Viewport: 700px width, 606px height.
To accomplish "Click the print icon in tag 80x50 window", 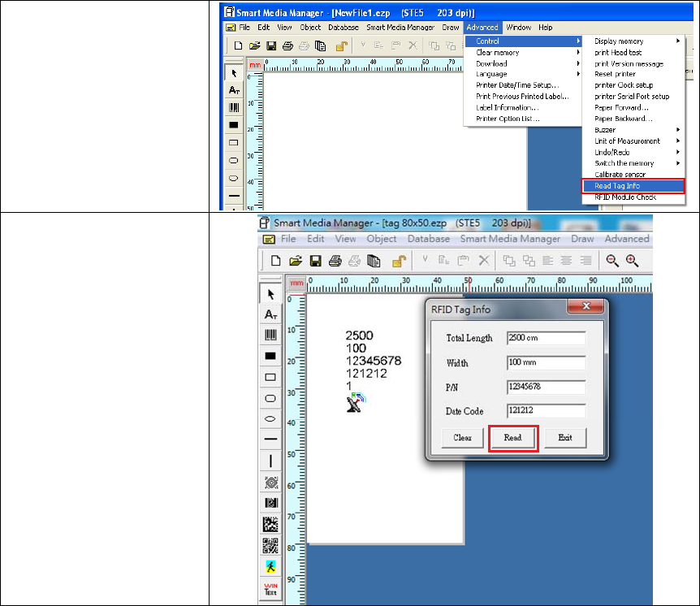I will click(335, 261).
